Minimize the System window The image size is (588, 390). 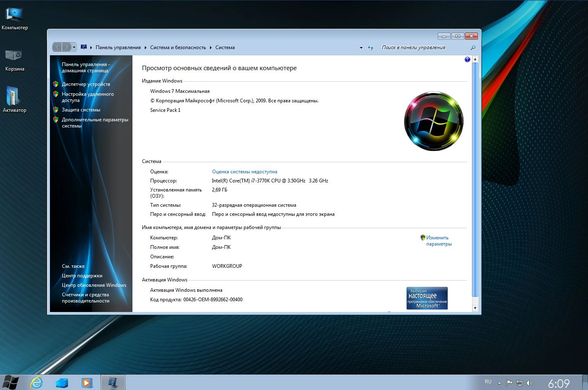(x=444, y=36)
